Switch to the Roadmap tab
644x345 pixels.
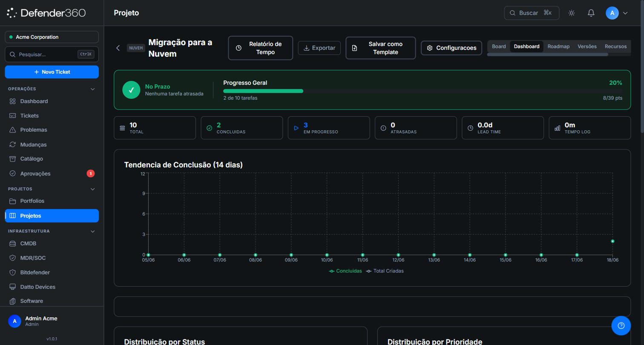click(558, 46)
